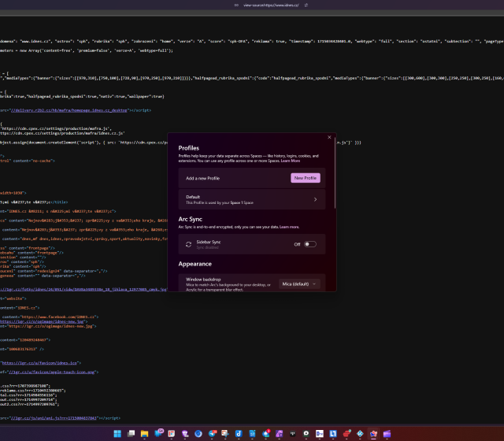
Task: Click the link icon left of the URL
Action: pos(237,5)
